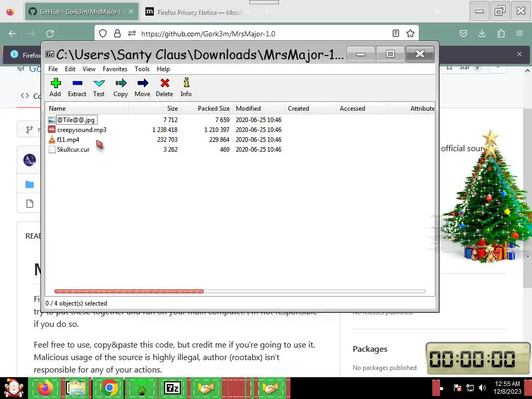Select the @Tile@@.jpg file

pyautogui.click(x=77, y=120)
